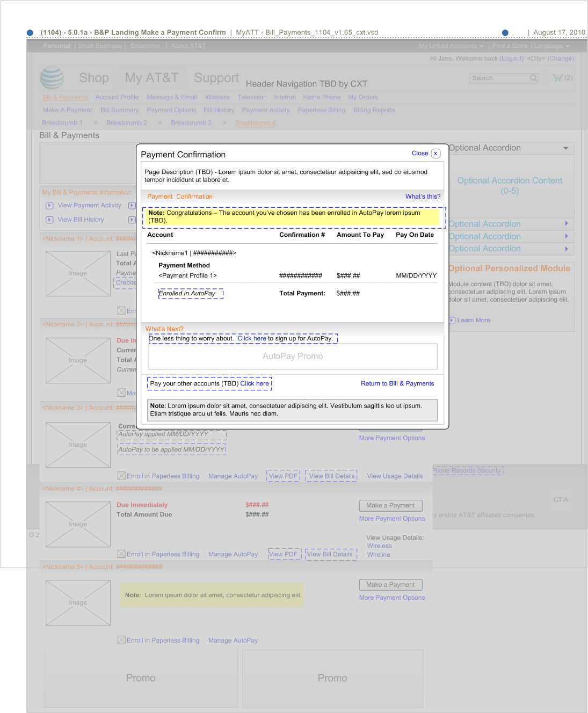Viewport: 588px width, 713px height.
Task: Select Make A Payment in the submenu
Action: [x=68, y=110]
